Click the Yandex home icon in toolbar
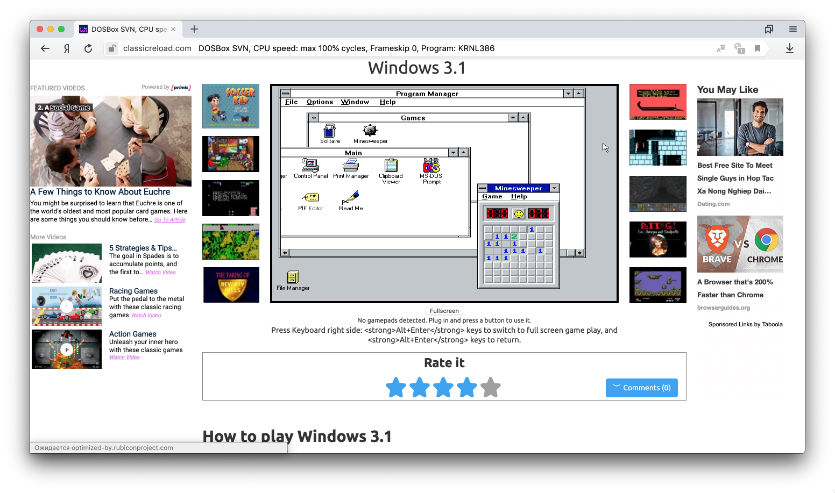This screenshot has width=835, height=493. coord(67,48)
